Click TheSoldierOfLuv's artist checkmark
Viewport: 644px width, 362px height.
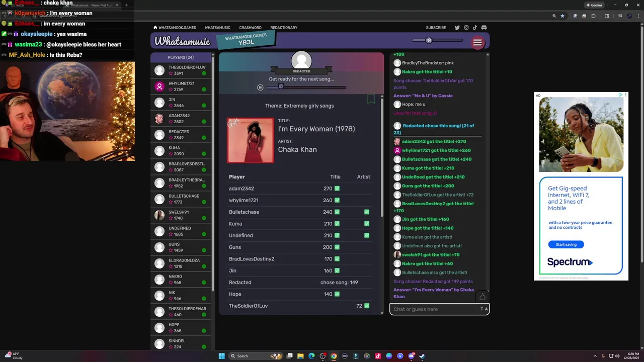pyautogui.click(x=367, y=306)
